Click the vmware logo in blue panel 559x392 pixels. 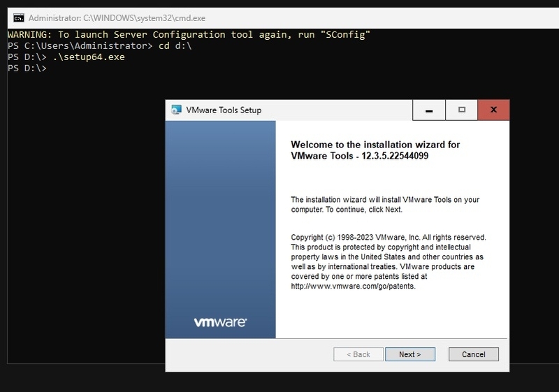tap(220, 322)
